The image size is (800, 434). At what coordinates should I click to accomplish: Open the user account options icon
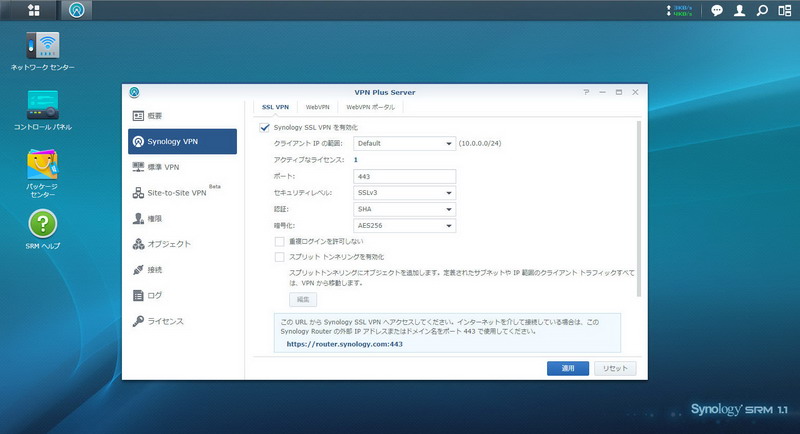pos(739,10)
